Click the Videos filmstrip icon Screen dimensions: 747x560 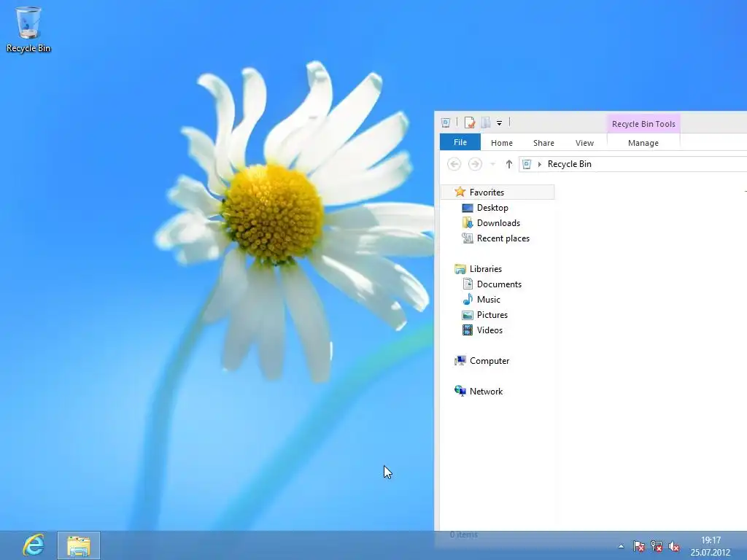468,330
